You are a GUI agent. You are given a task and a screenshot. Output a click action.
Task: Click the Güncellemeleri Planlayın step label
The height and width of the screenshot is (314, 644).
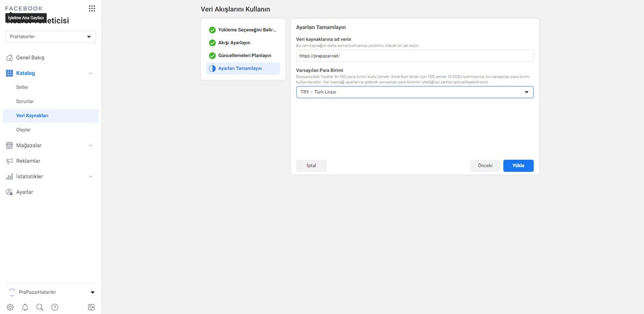click(x=245, y=56)
